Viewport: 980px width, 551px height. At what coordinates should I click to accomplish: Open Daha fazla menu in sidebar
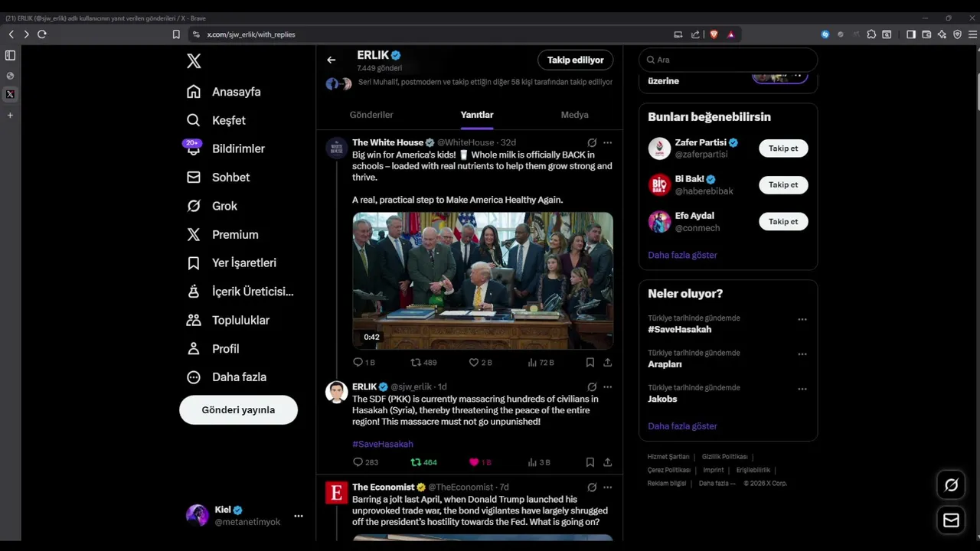227,377
